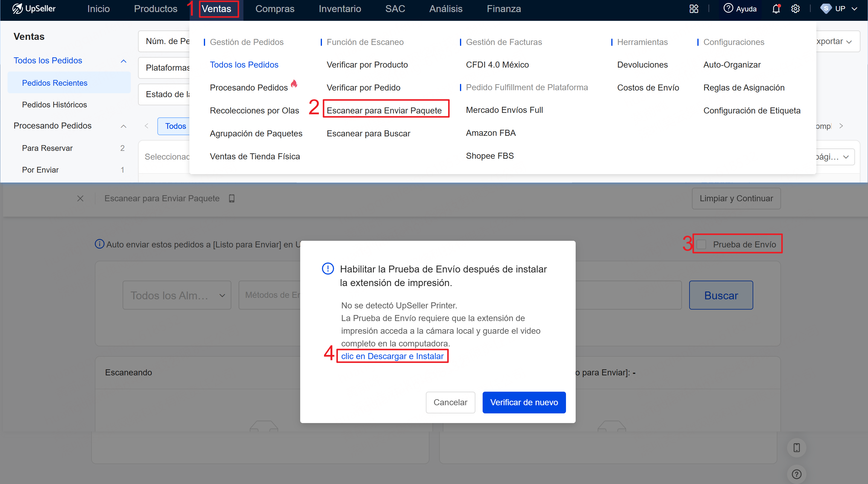Open Verificar por Pedido

click(364, 88)
